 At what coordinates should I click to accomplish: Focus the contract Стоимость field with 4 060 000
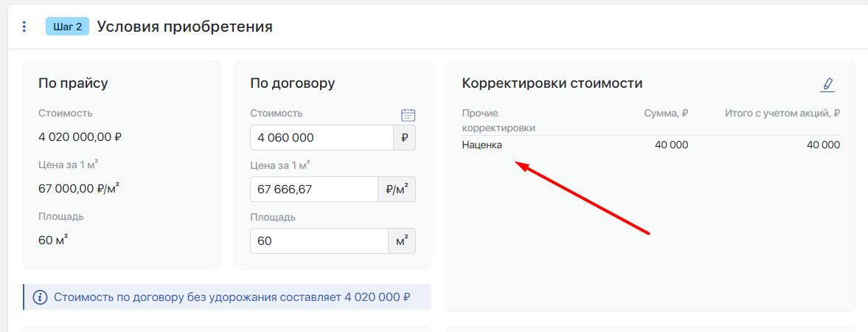(322, 137)
